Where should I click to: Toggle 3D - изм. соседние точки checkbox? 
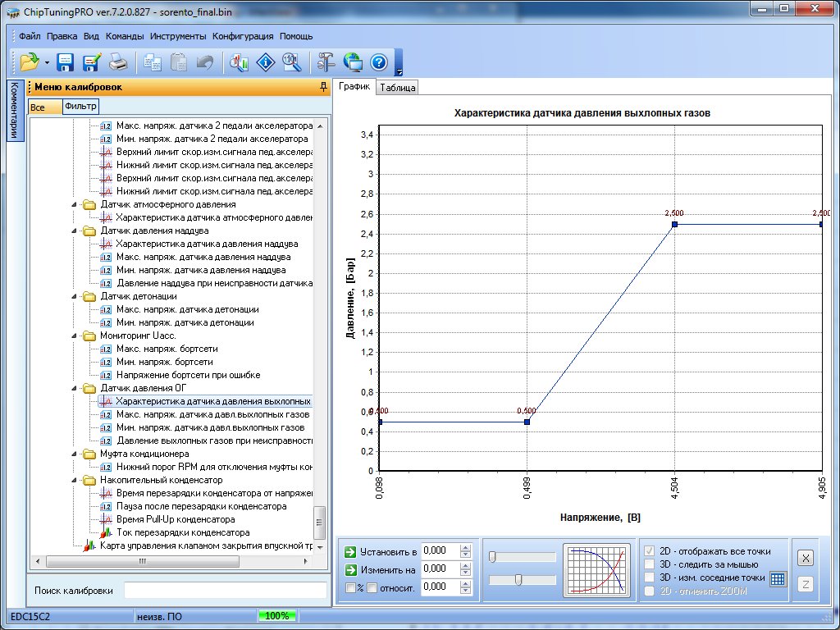coord(651,577)
